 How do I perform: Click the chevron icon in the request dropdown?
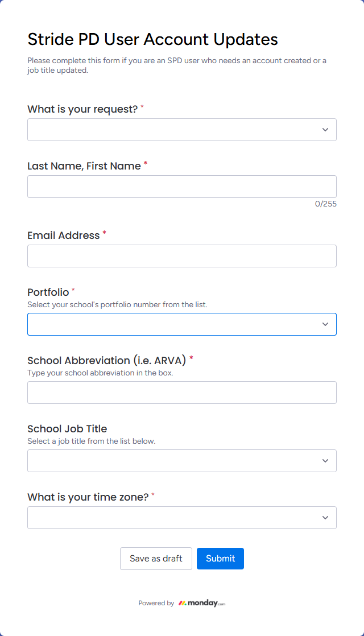point(325,130)
